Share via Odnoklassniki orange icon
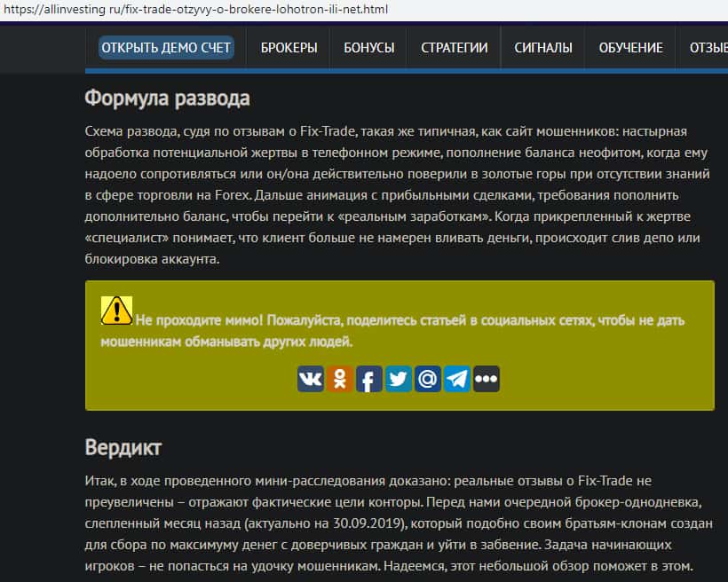 (339, 379)
